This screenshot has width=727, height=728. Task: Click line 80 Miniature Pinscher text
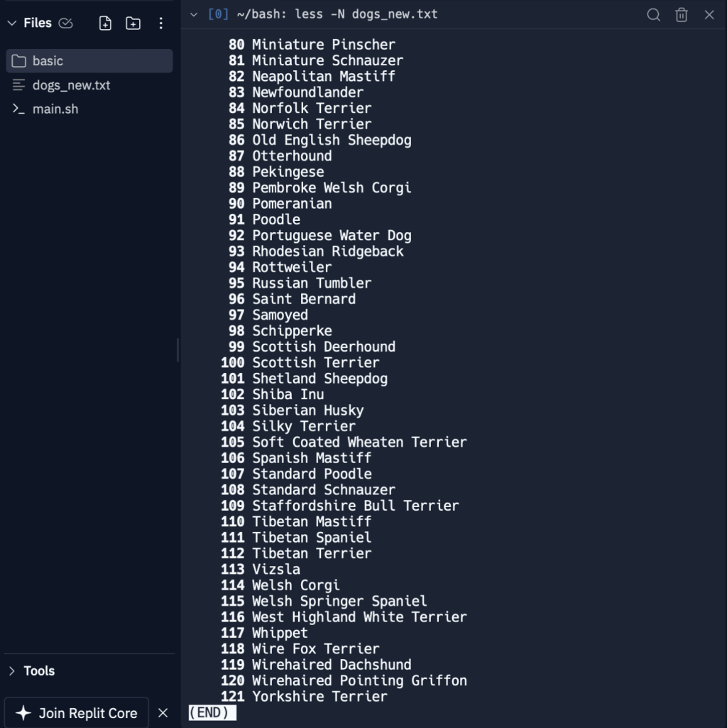pyautogui.click(x=323, y=45)
